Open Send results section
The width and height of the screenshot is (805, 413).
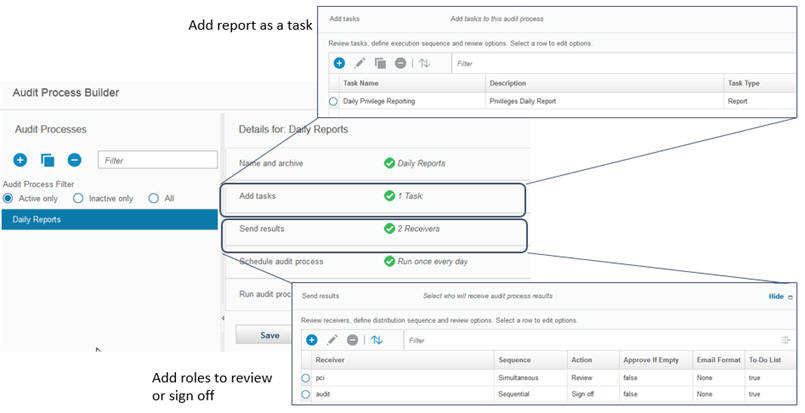pyautogui.click(x=261, y=229)
